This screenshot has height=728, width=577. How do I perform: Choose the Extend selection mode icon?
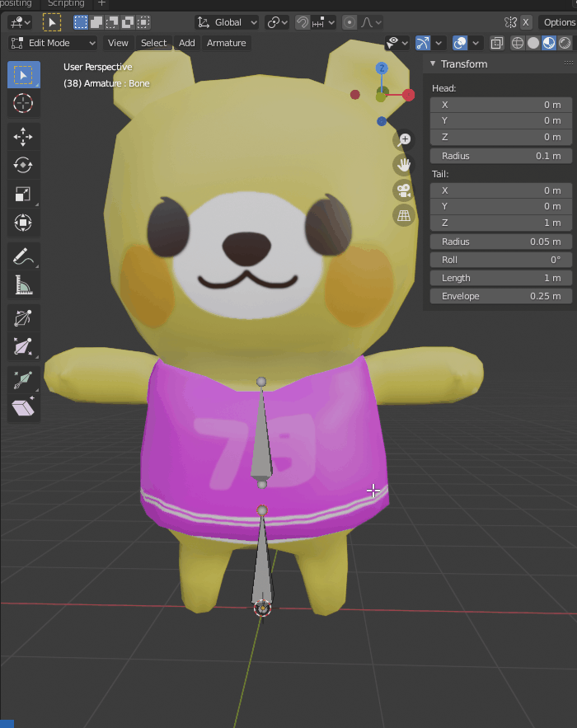[x=96, y=22]
